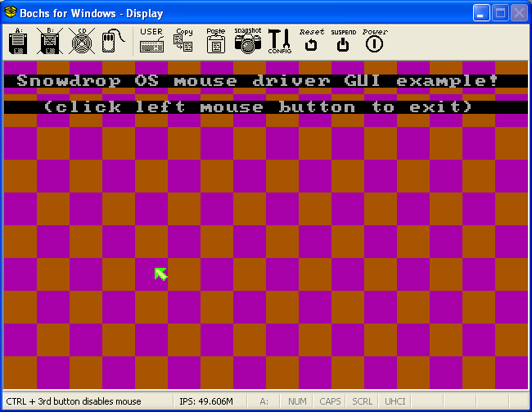
Task: Toggle mouse capture icon in toolbar
Action: click(113, 41)
